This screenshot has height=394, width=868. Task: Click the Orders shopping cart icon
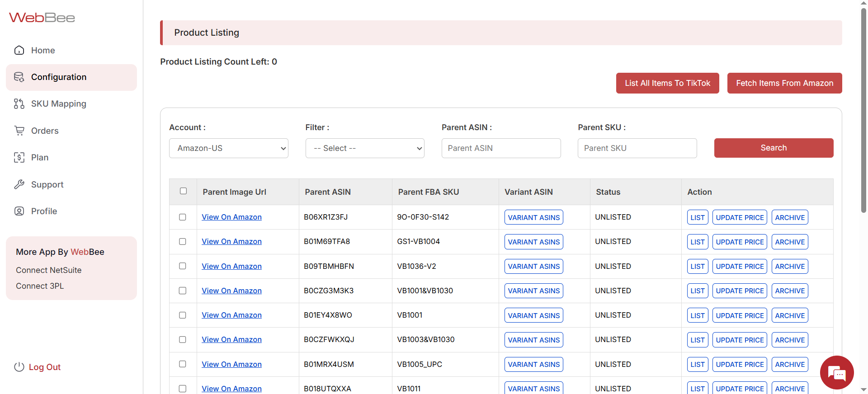[x=19, y=131]
